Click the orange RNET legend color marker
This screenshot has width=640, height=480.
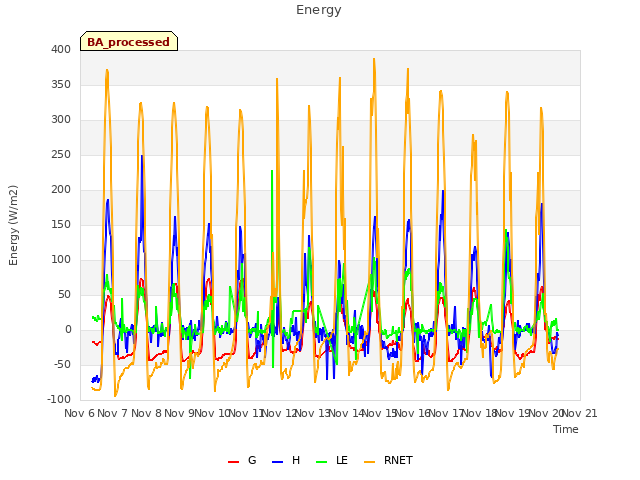[369, 462]
